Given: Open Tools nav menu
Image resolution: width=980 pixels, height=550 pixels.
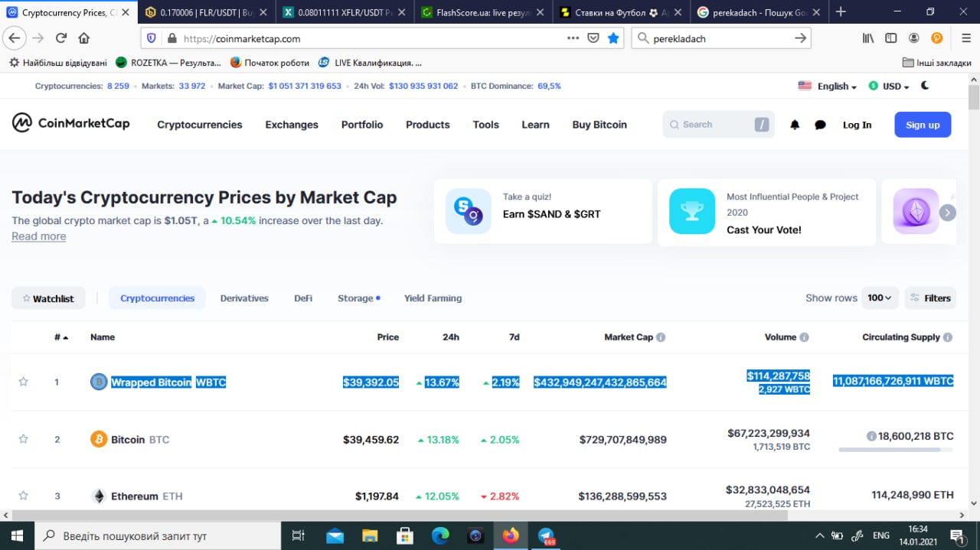Looking at the screenshot, I should pyautogui.click(x=485, y=125).
